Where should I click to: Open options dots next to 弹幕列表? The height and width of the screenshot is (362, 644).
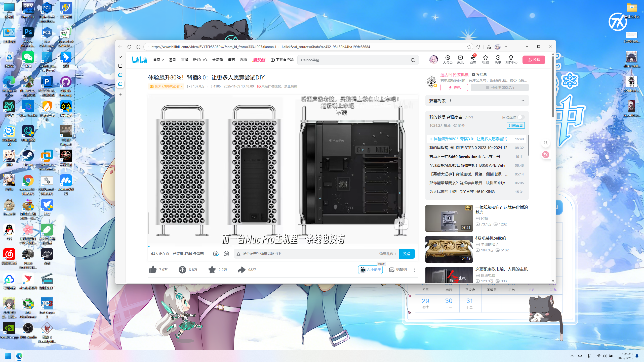click(x=451, y=101)
